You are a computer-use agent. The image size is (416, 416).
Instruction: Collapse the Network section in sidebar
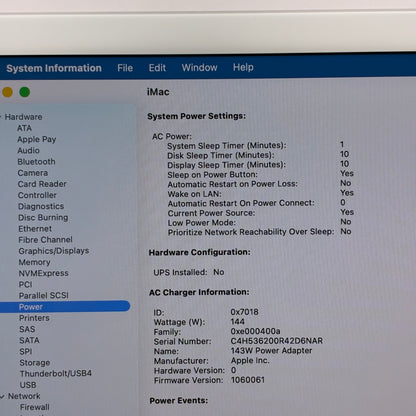pos(2,396)
